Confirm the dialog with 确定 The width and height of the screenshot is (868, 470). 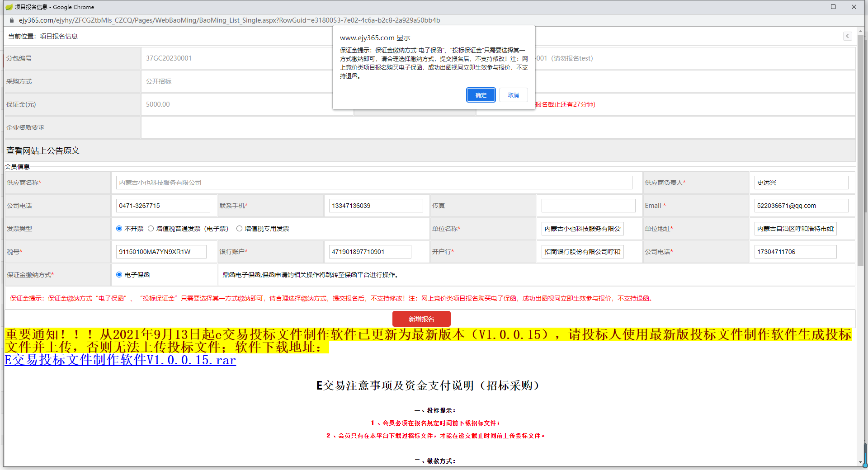tap(481, 95)
